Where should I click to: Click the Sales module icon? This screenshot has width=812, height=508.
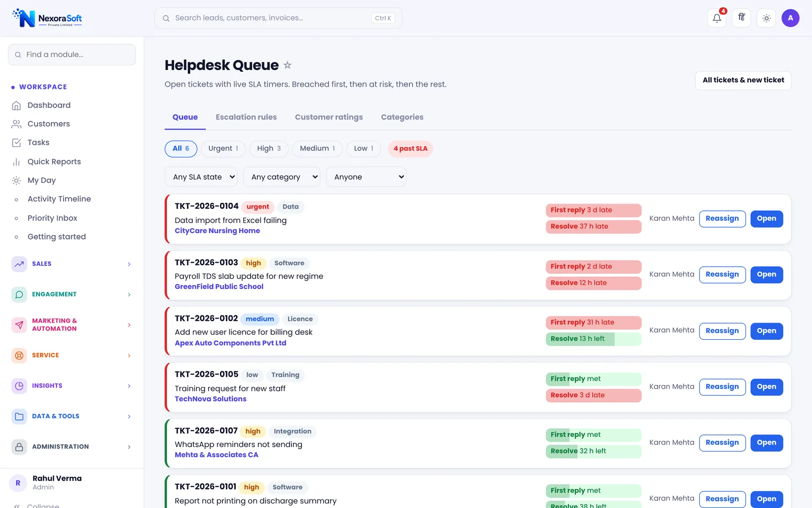[19, 264]
